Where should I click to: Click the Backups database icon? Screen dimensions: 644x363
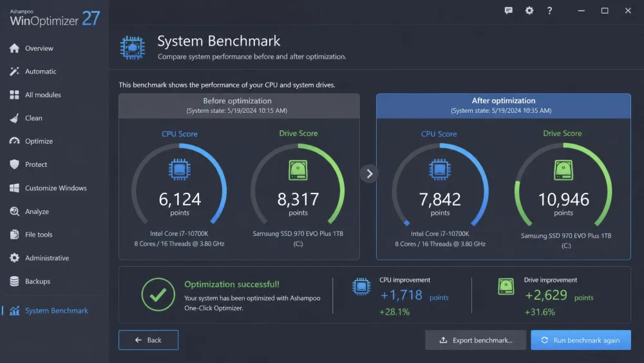tap(14, 281)
